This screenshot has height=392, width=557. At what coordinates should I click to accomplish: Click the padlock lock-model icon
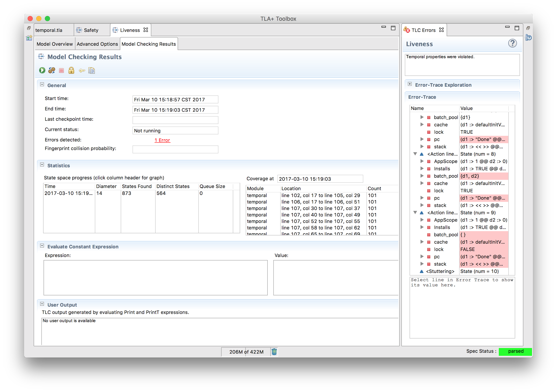(71, 70)
